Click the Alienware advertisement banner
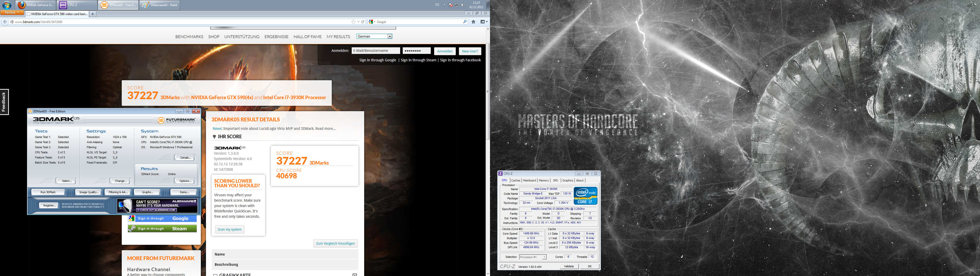Image resolution: width=980 pixels, height=276 pixels. click(157, 206)
